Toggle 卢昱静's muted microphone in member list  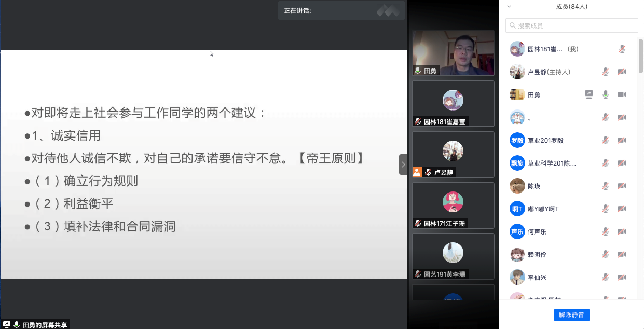click(x=605, y=72)
